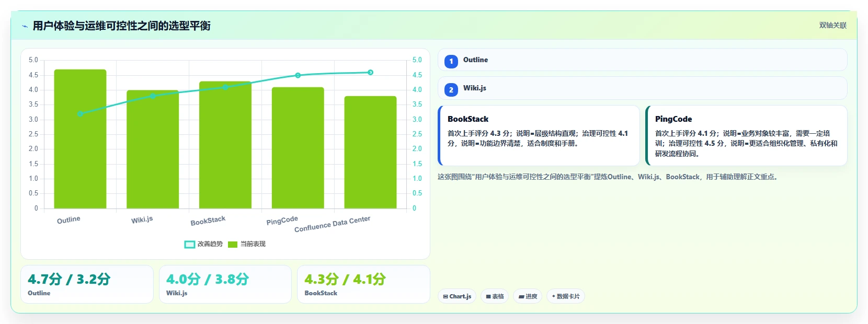
Task: Open the BookStack detail card
Action: tap(539, 135)
